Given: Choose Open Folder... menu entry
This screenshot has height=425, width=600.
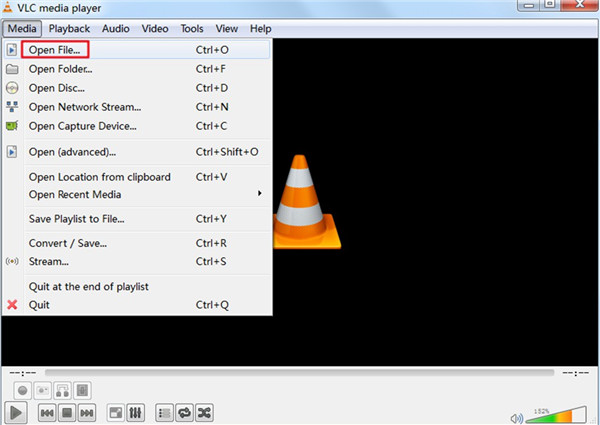Looking at the screenshot, I should [137, 69].
